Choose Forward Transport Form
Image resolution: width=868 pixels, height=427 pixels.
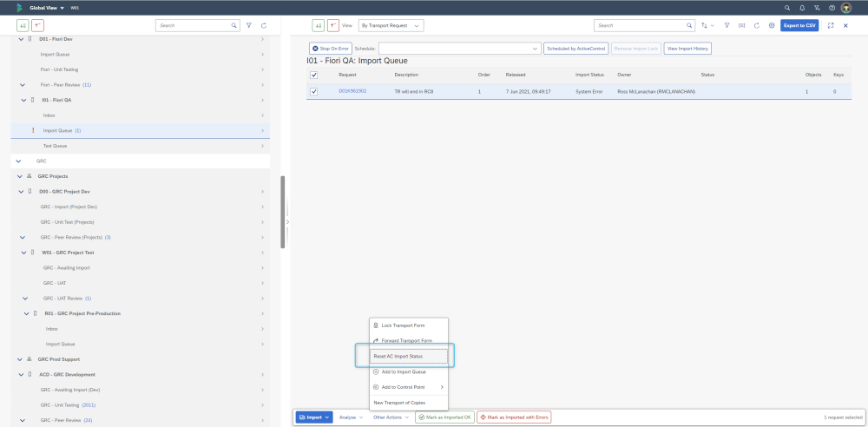coord(409,340)
